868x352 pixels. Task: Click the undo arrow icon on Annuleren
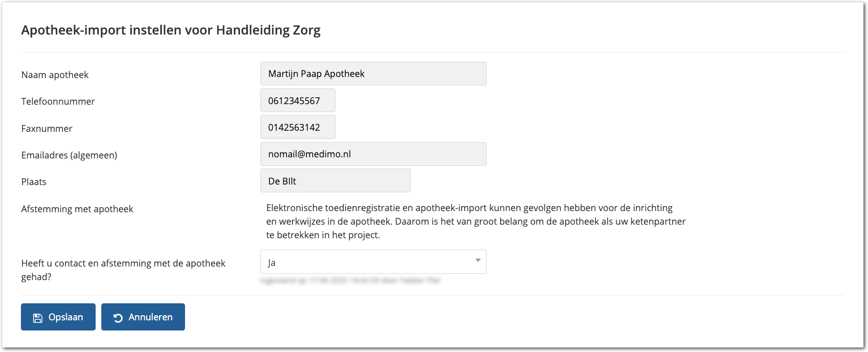(118, 317)
